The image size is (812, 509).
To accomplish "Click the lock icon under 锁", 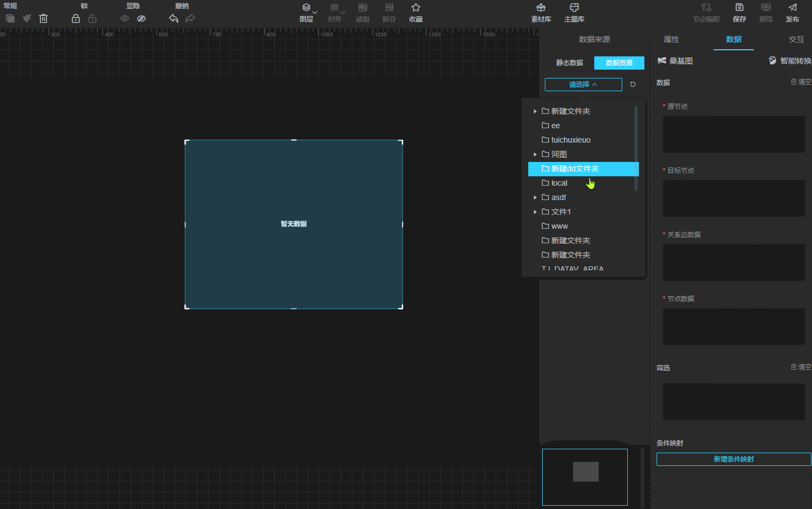I will pyautogui.click(x=76, y=18).
